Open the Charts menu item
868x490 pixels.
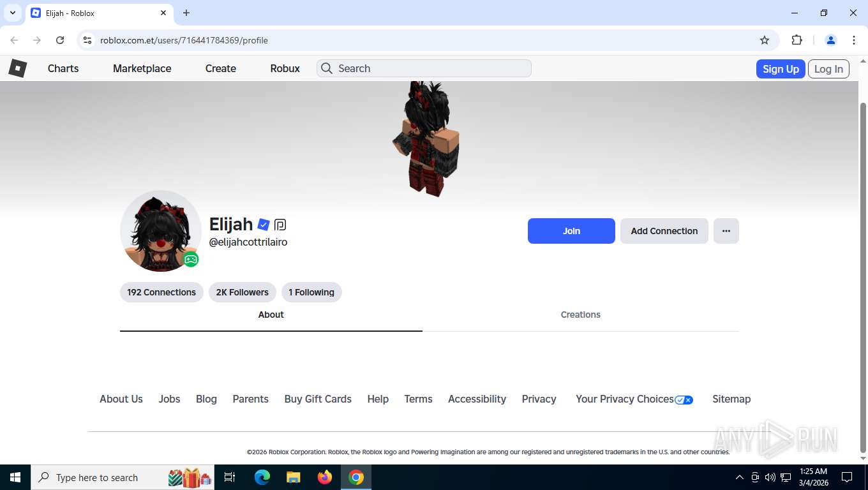tap(63, 68)
